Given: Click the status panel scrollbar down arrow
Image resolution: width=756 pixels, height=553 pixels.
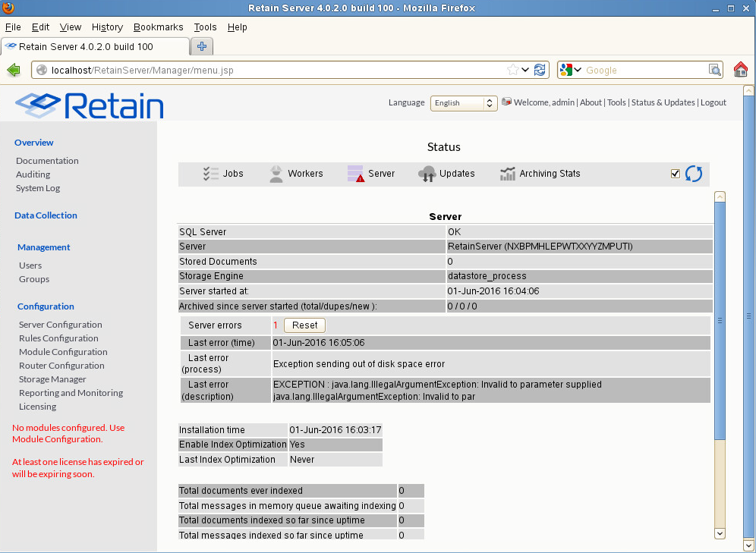Looking at the screenshot, I should (x=720, y=533).
